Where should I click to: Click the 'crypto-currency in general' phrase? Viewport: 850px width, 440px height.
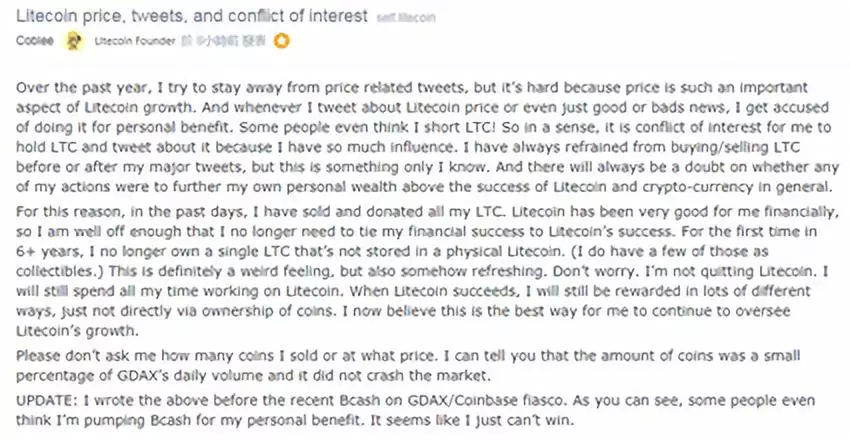[737, 187]
